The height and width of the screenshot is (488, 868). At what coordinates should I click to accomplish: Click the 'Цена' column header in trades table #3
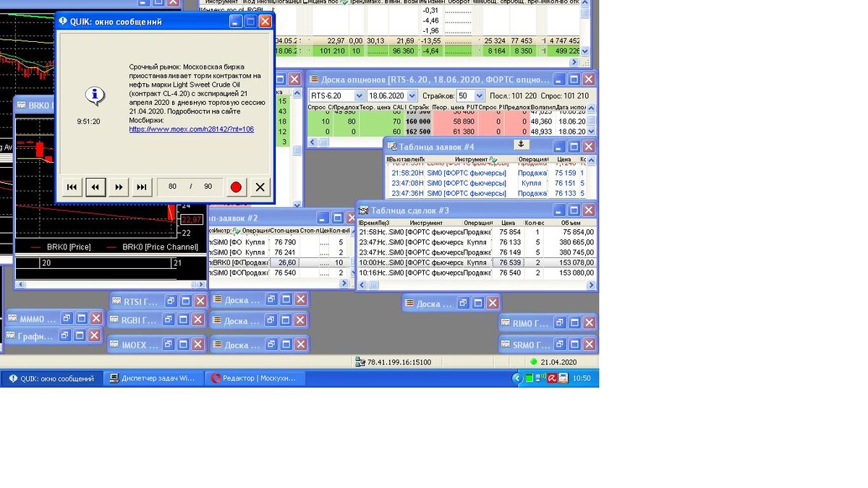pyautogui.click(x=508, y=223)
